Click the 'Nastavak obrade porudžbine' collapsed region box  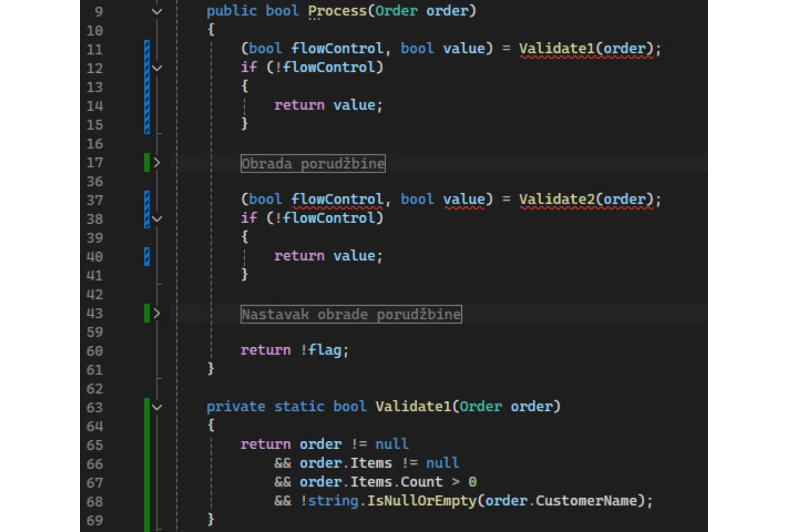click(351, 314)
